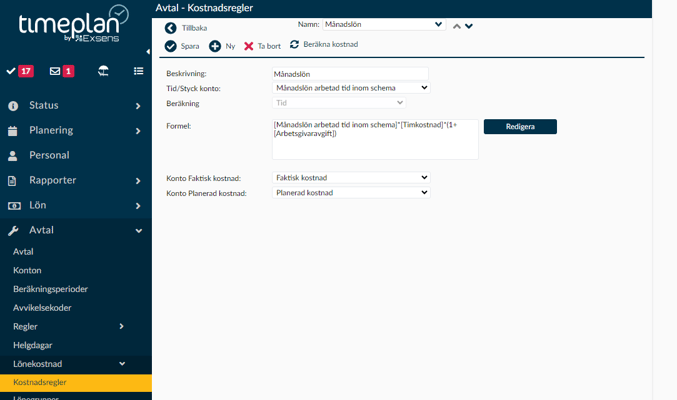Screen dimensions: 677x400
Task: Go to previous rule with up arrow
Action: (x=457, y=26)
